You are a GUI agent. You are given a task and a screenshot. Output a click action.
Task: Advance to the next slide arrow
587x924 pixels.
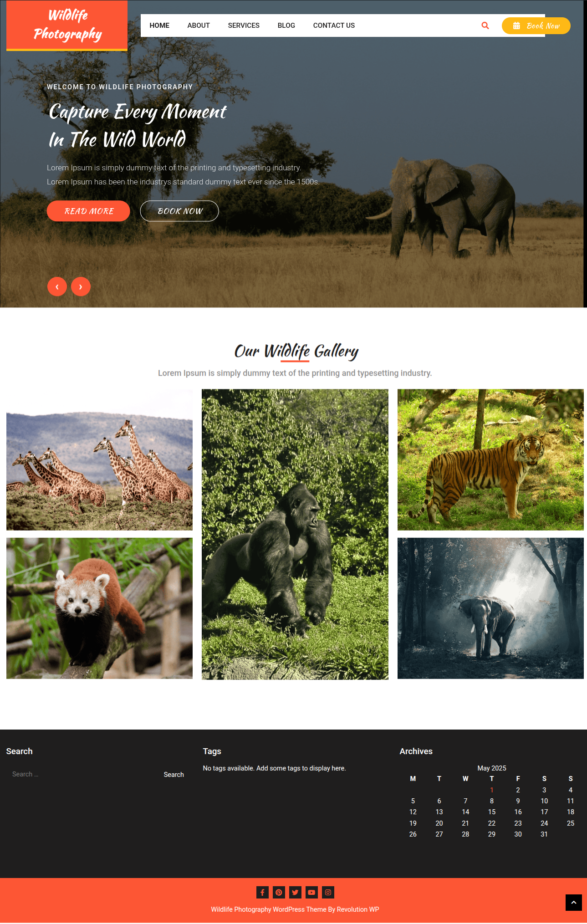pos(81,287)
